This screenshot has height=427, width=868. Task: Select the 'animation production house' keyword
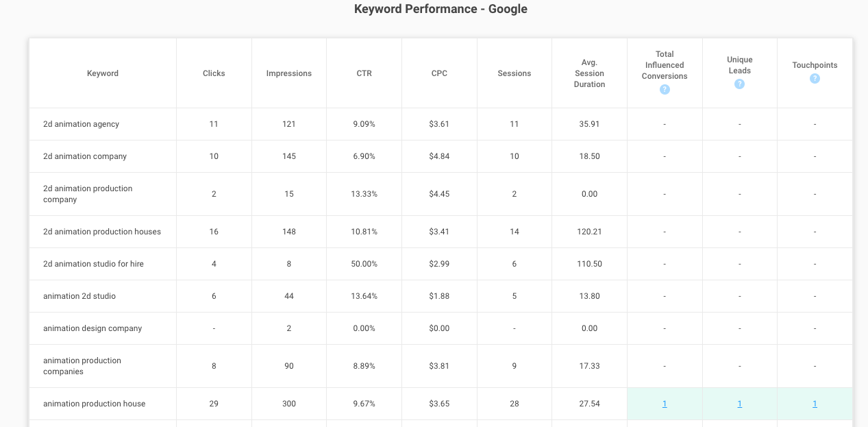coord(95,404)
